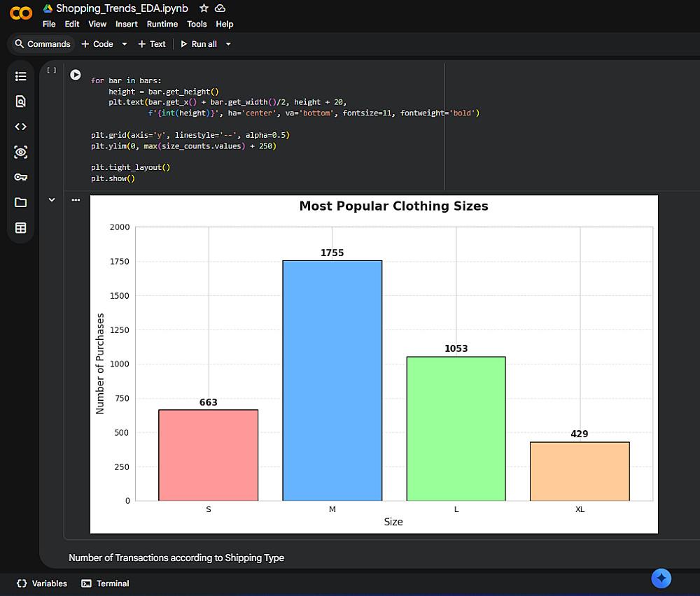Screen dimensions: 700x596
Task: Click the chart title Most Popular Clothing Sizes
Action: (x=393, y=206)
